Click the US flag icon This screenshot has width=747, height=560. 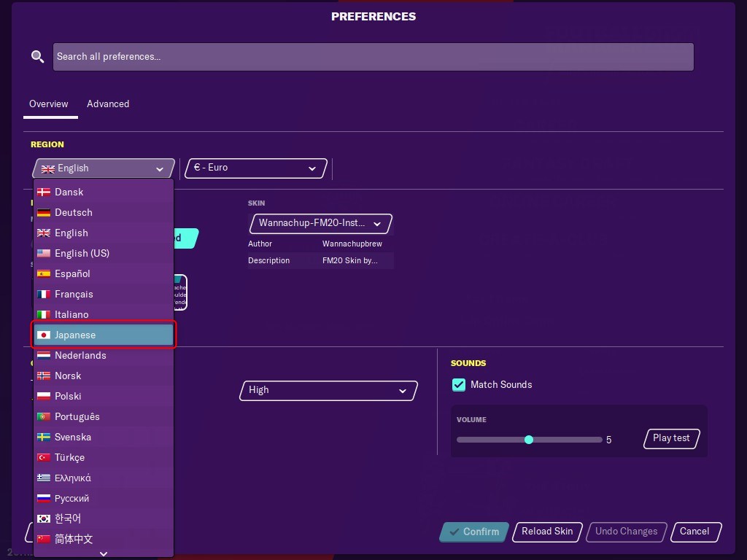pyautogui.click(x=43, y=253)
